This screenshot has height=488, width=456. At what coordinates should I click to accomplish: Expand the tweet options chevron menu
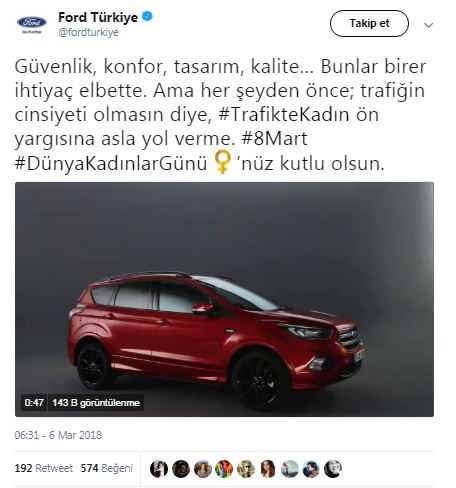[x=428, y=25]
